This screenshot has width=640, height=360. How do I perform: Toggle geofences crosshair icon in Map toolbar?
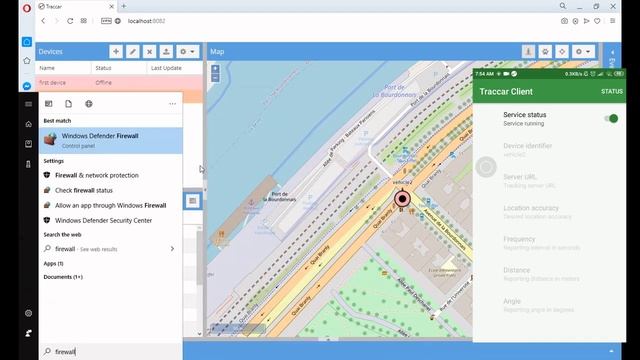562,52
